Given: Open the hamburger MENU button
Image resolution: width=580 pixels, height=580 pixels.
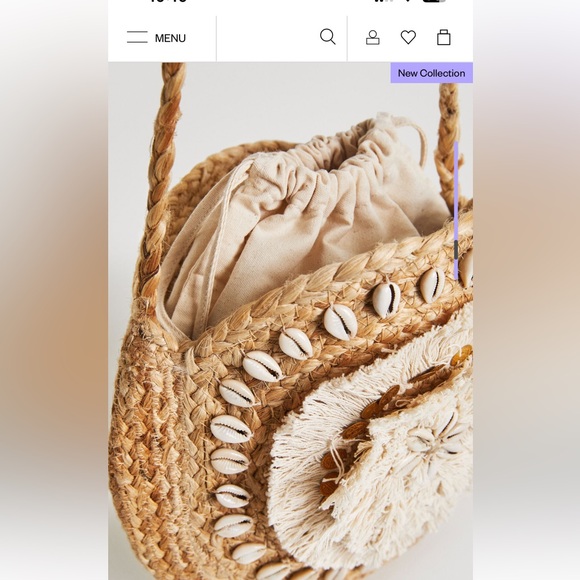Looking at the screenshot, I should 156,38.
